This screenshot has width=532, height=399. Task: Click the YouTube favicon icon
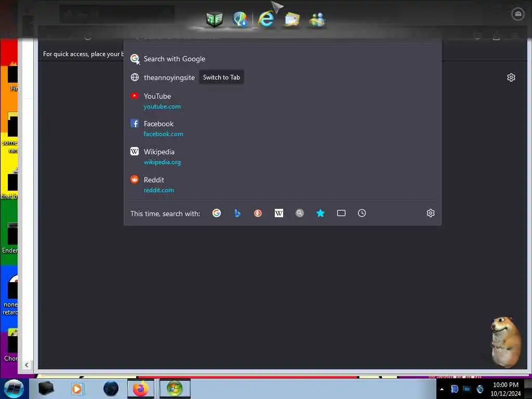135,96
